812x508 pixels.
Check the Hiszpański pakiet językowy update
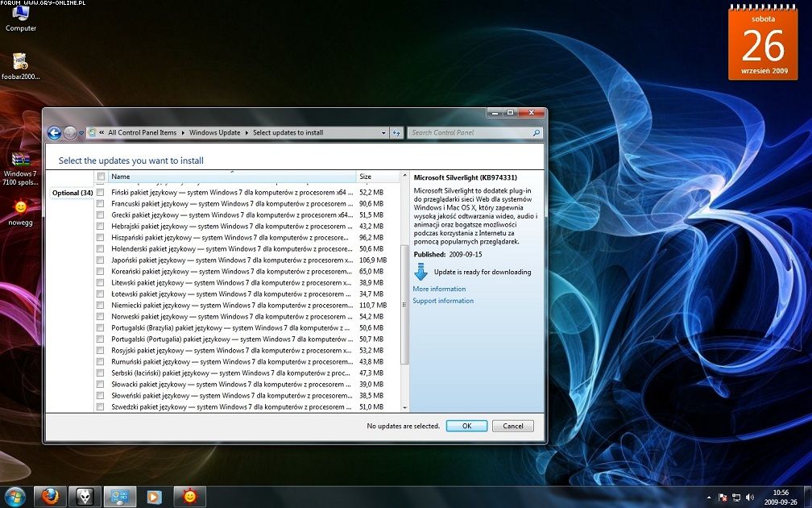coord(100,237)
